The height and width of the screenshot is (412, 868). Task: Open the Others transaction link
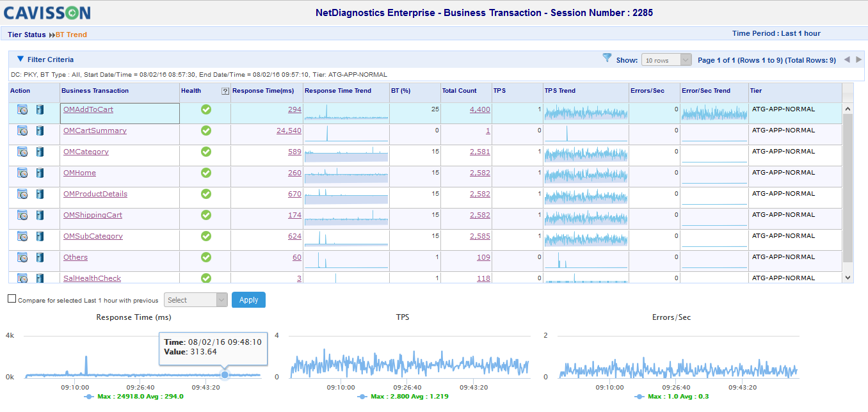pos(76,257)
